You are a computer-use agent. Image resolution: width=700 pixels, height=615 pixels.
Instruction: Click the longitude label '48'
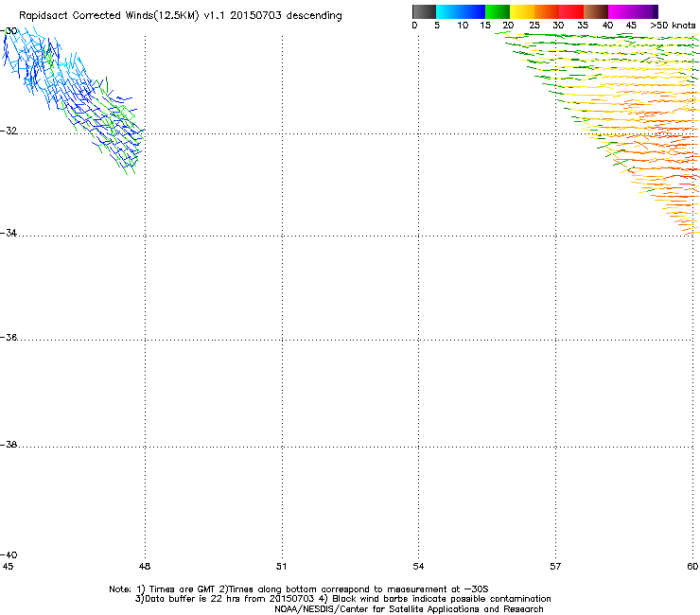click(x=145, y=567)
